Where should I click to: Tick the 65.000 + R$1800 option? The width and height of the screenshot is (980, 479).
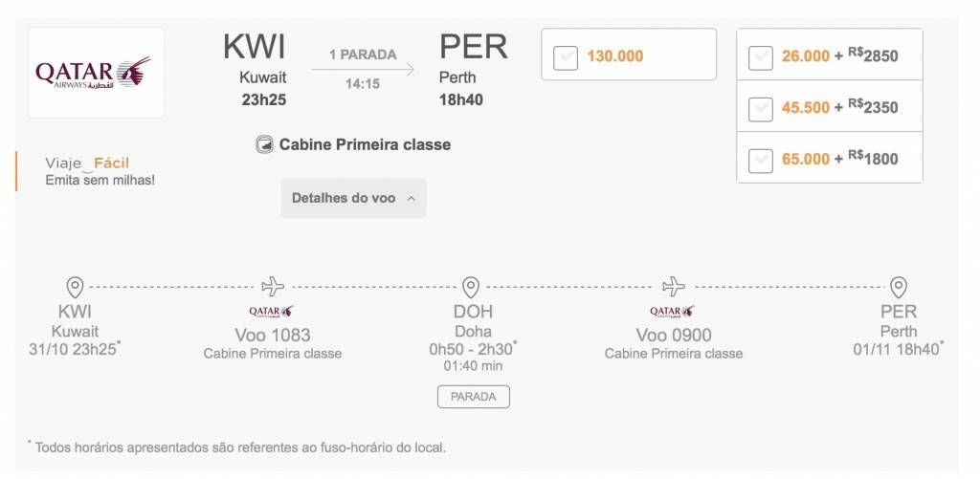[x=761, y=160]
